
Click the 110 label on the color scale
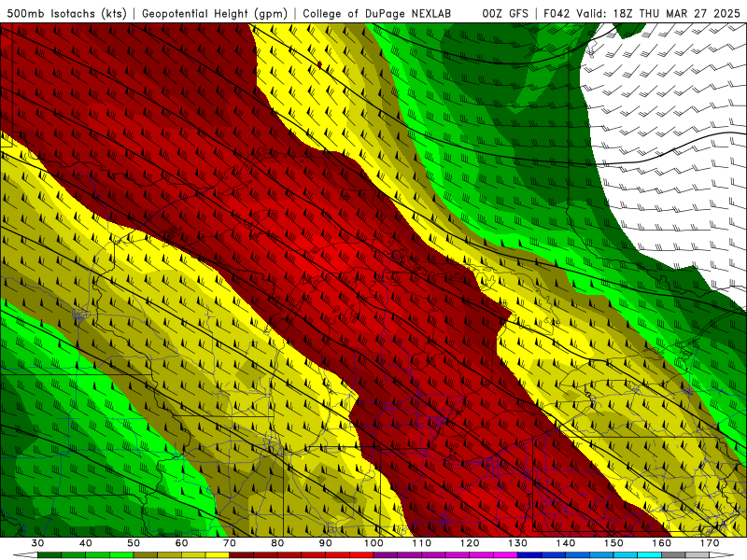tap(422, 543)
